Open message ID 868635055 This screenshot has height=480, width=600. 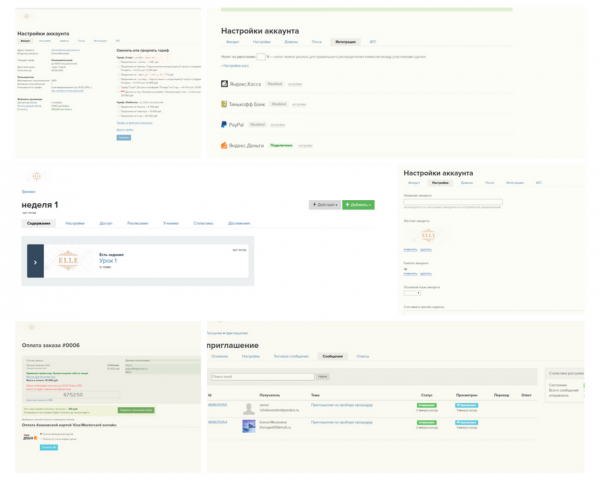(x=217, y=405)
